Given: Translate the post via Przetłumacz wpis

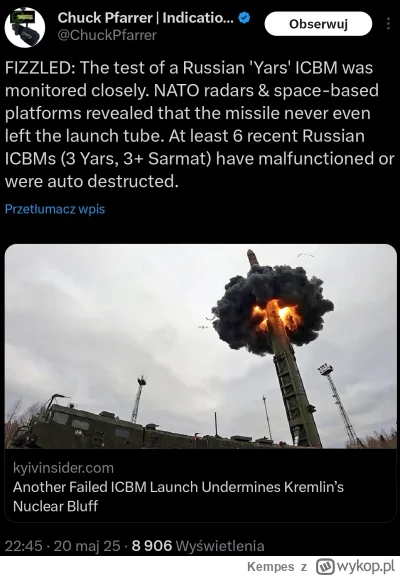Looking at the screenshot, I should coord(55,209).
